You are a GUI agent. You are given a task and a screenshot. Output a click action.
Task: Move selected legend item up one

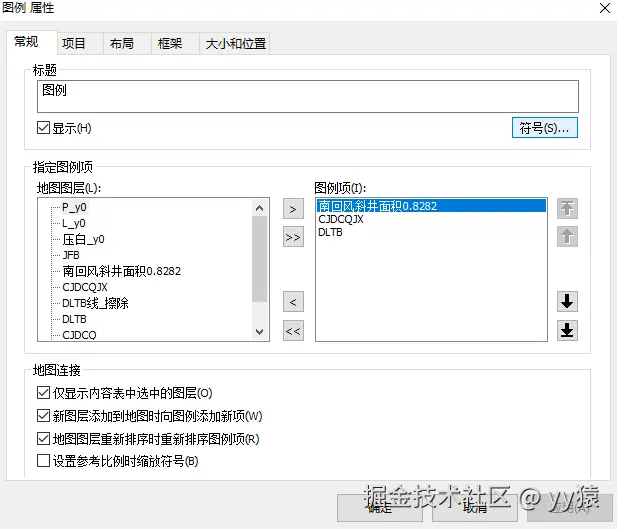pos(567,237)
